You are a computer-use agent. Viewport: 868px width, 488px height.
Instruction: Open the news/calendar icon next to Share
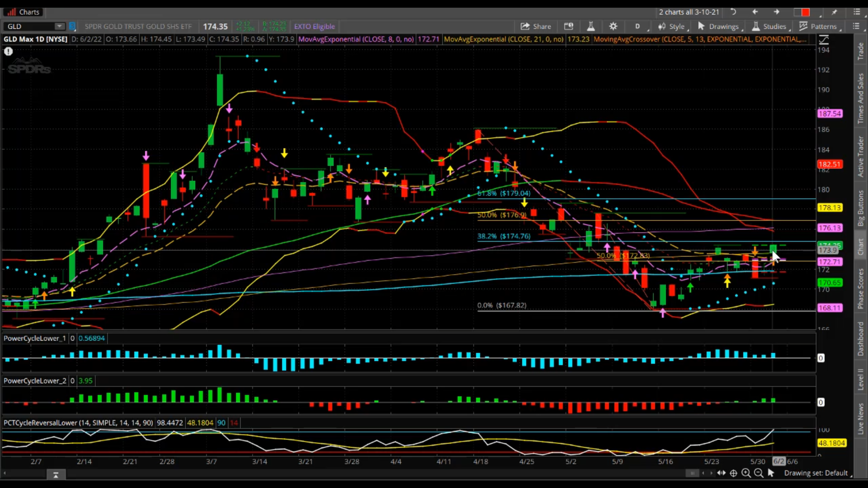click(569, 26)
